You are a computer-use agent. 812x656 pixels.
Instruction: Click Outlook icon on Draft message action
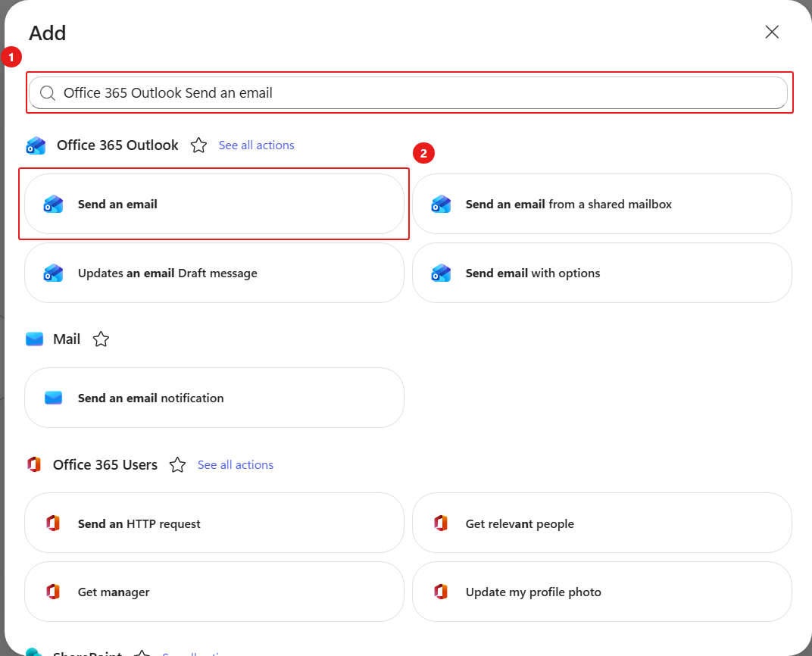click(53, 273)
